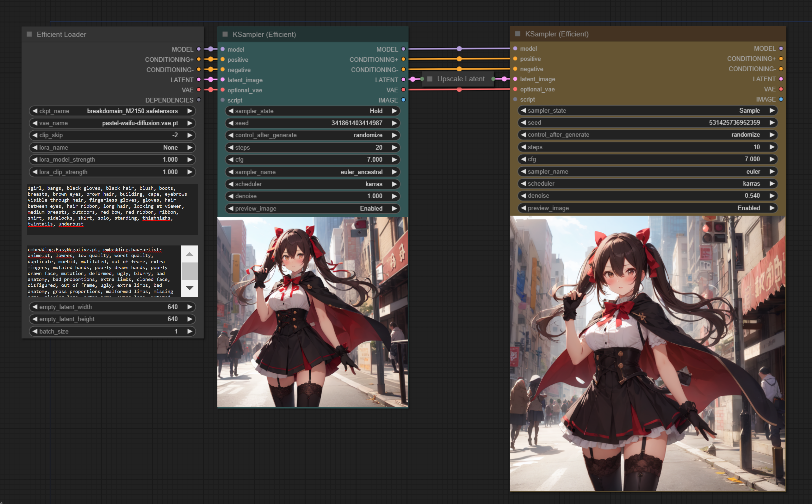Screen dimensions: 812x504
Task: Click the left arrow on steps in first KSampler
Action: pos(231,147)
